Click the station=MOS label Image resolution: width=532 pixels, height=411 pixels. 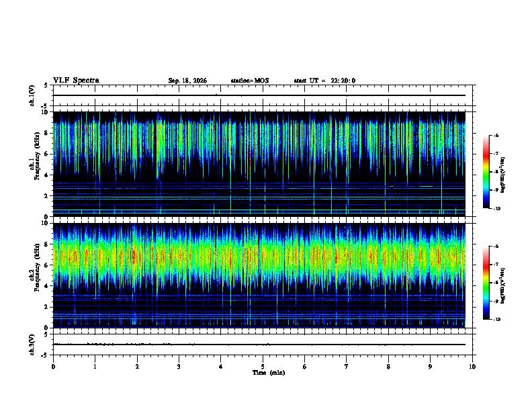pos(250,81)
